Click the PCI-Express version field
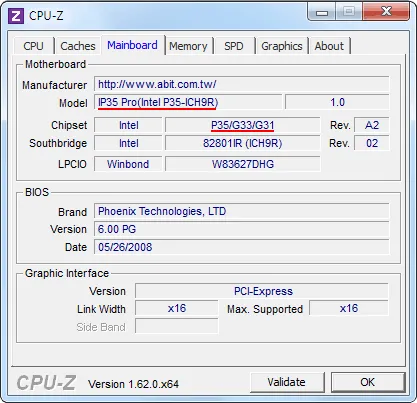Image resolution: width=417 pixels, height=403 pixels. tap(262, 291)
